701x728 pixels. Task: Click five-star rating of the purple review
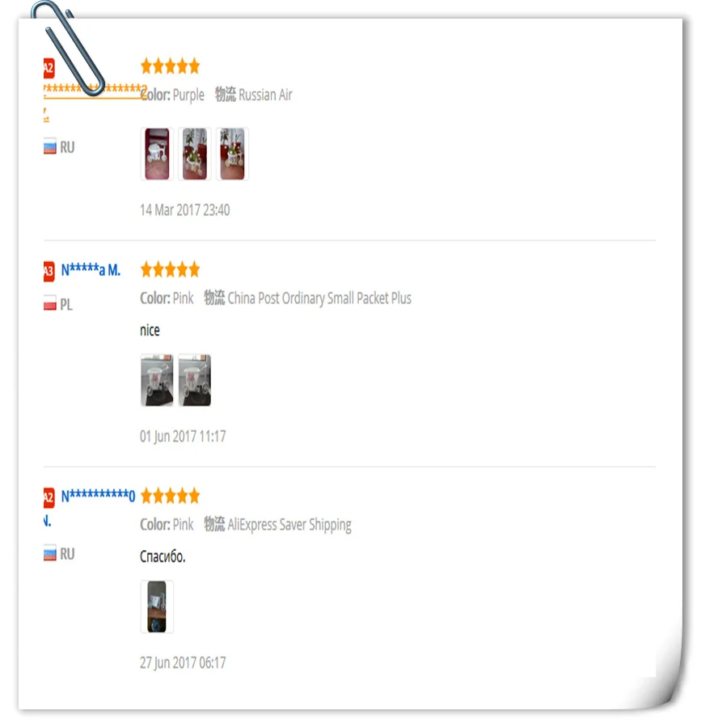(171, 66)
